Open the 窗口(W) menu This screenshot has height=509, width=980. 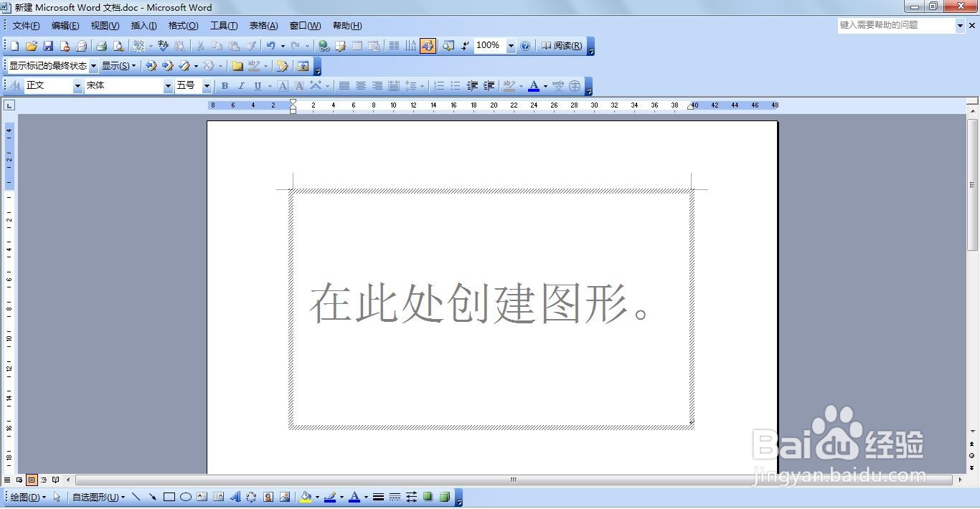pyautogui.click(x=305, y=26)
